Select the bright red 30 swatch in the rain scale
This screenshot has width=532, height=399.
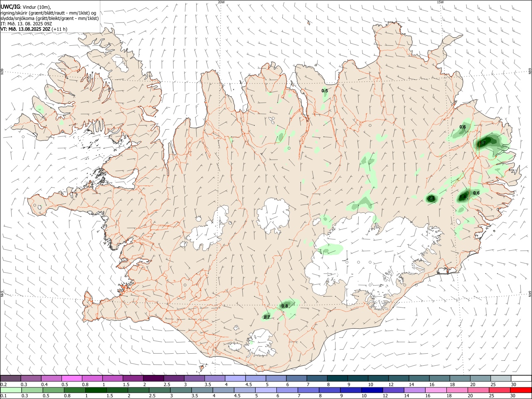click(x=521, y=390)
